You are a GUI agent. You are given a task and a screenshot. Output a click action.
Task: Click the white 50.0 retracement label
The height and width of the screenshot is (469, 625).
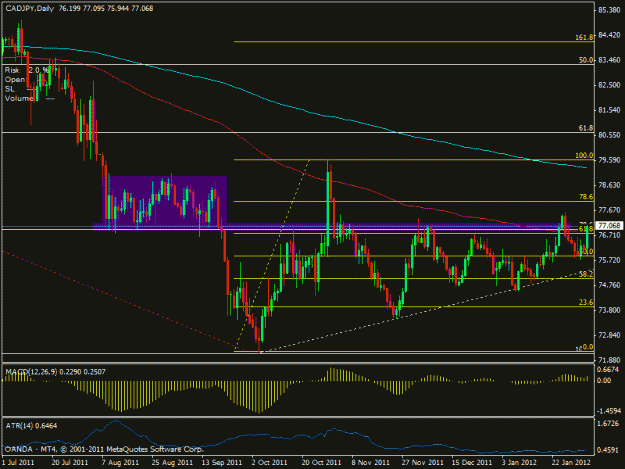click(x=586, y=60)
